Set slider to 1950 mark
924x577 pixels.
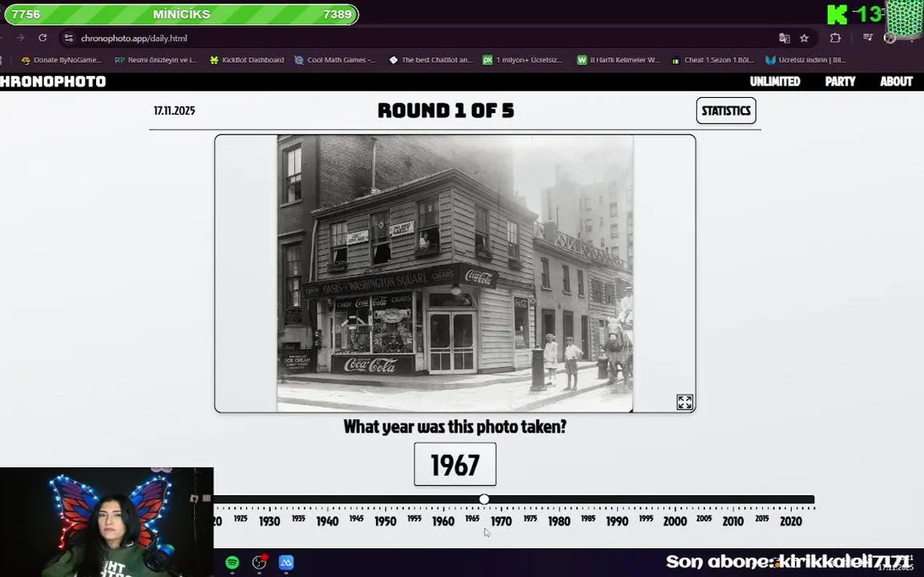tap(385, 521)
